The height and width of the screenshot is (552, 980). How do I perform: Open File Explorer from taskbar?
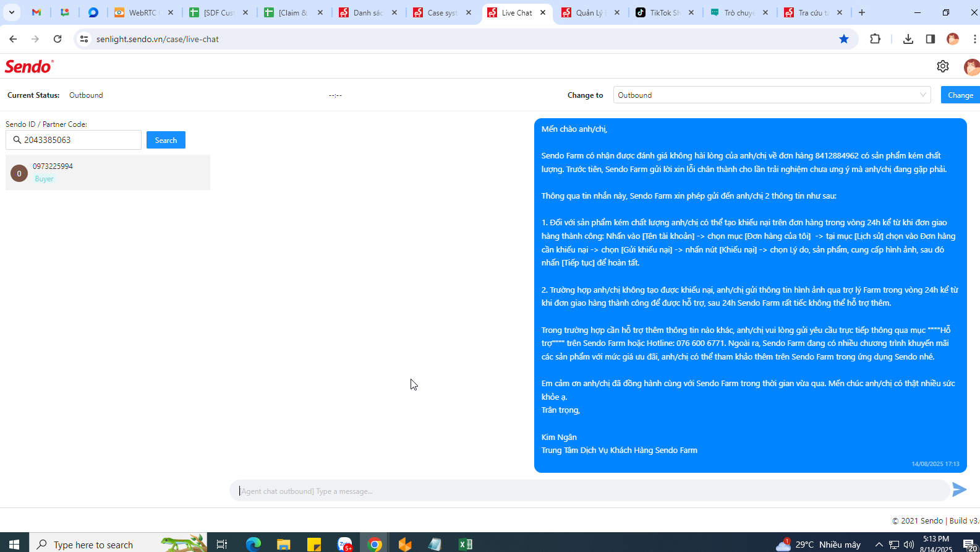tap(284, 545)
